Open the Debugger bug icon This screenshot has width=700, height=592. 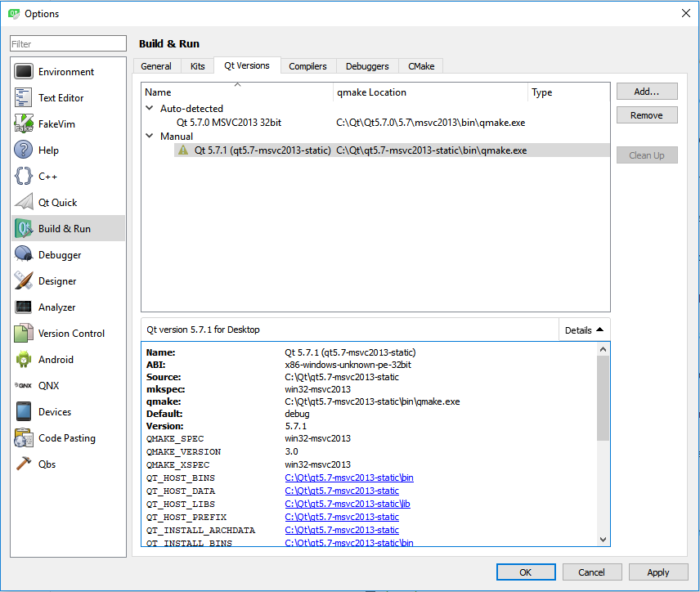[23, 254]
